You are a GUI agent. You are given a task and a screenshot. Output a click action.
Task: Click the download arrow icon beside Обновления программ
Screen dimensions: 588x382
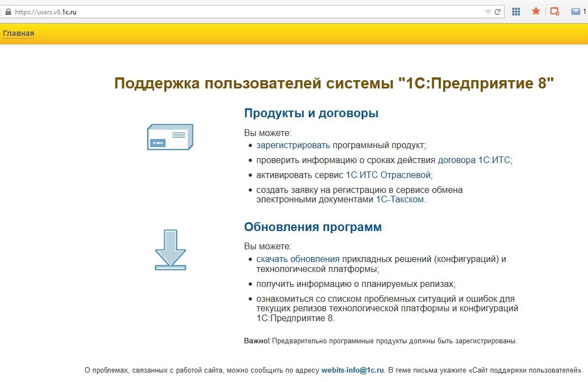(170, 250)
